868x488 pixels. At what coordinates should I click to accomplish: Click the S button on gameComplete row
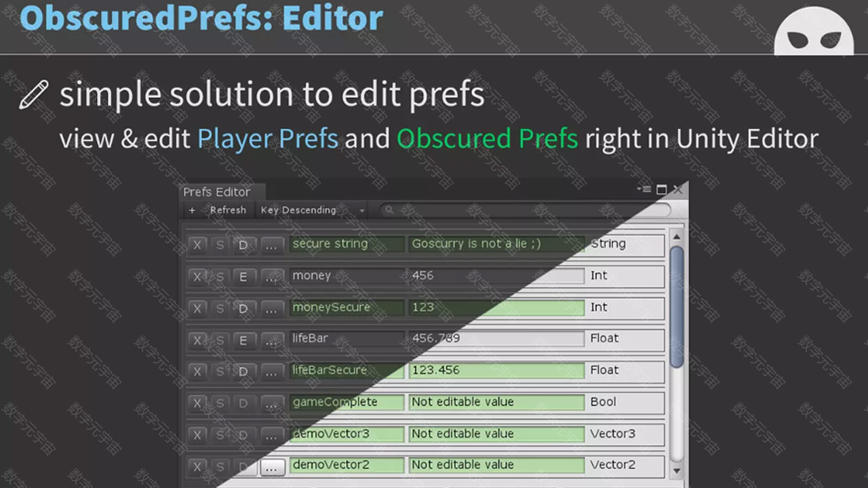point(220,403)
